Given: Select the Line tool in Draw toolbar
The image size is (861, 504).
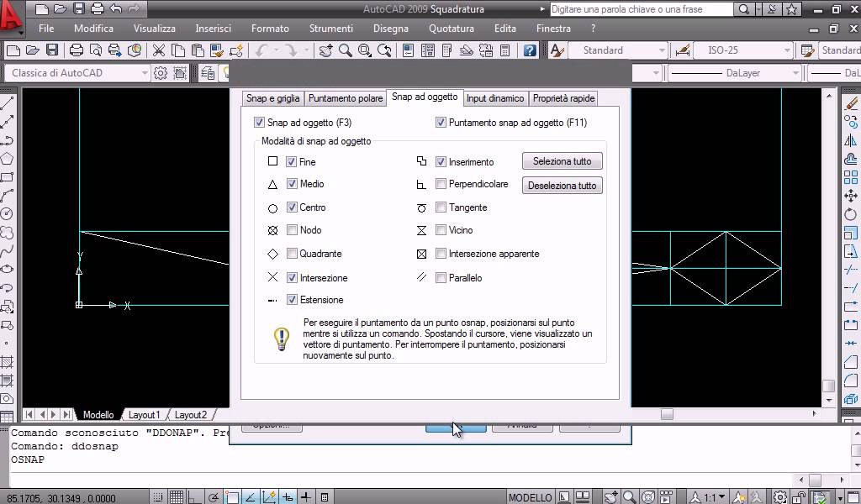Looking at the screenshot, I should point(7,103).
